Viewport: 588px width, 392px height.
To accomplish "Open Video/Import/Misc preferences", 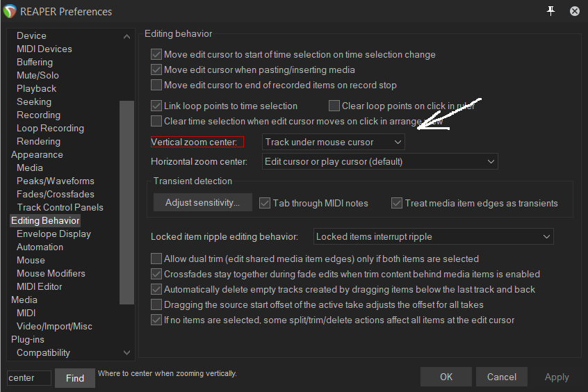I will pos(54,327).
